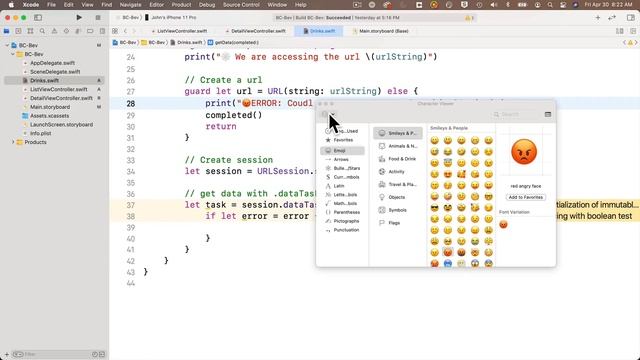The width and height of the screenshot is (640, 360).
Task: Open the Test navigator diamond icon
Action: [66, 31]
